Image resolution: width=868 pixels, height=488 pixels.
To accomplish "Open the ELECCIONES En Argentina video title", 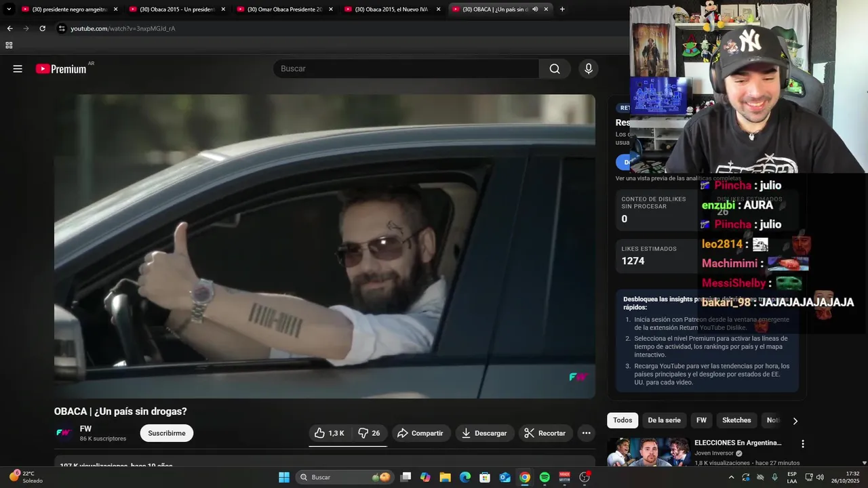I will coord(738,443).
